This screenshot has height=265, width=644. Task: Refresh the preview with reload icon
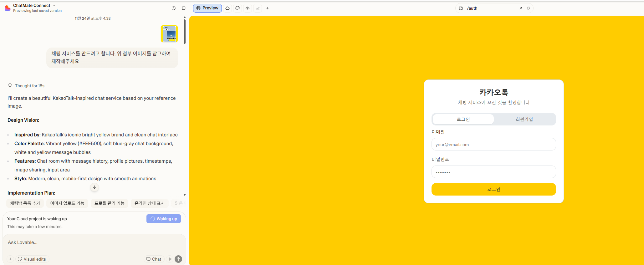(x=528, y=8)
